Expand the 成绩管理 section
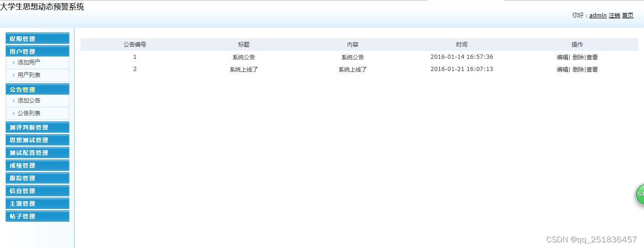 click(x=37, y=165)
